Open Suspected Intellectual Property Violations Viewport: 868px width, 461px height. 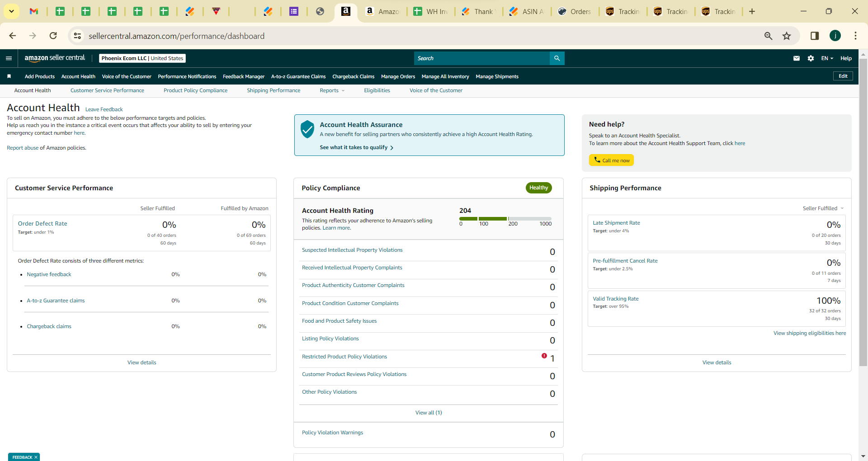pyautogui.click(x=352, y=250)
